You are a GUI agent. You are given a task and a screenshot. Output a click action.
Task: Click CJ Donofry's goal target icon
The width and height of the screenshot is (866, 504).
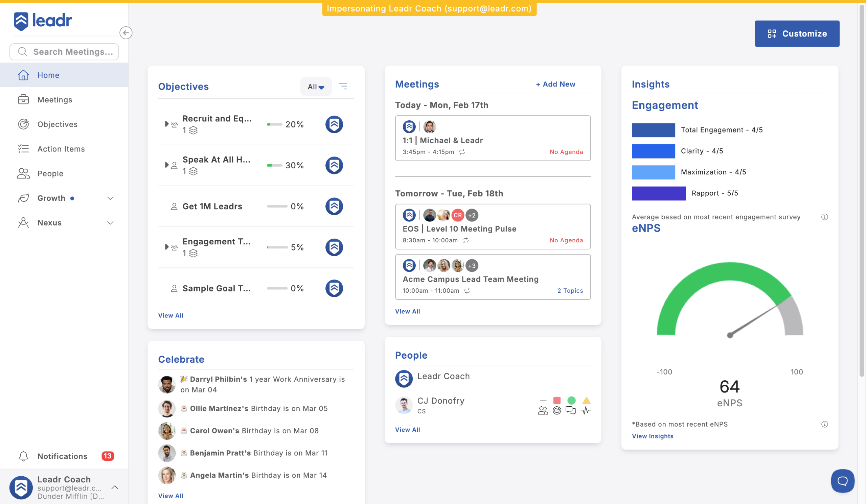pos(557,410)
